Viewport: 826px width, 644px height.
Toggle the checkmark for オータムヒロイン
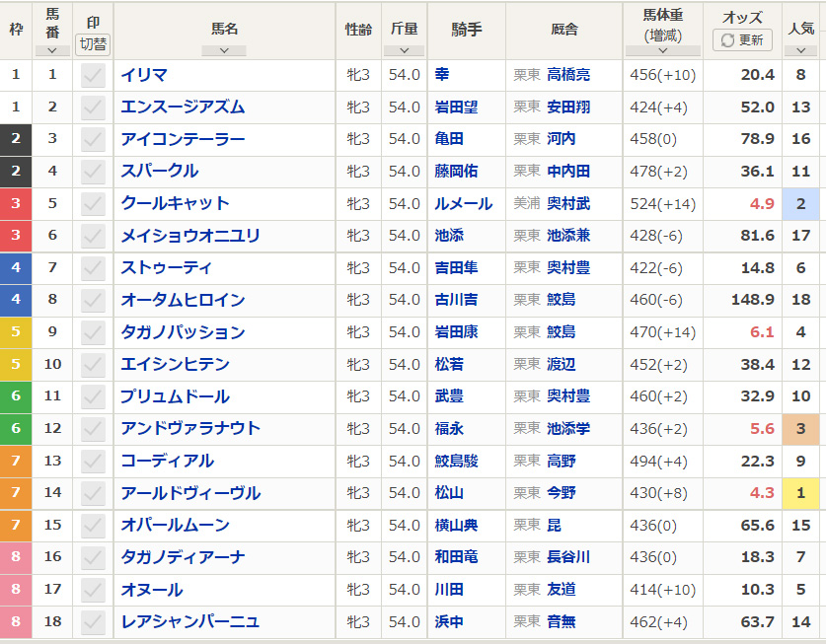[x=93, y=300]
